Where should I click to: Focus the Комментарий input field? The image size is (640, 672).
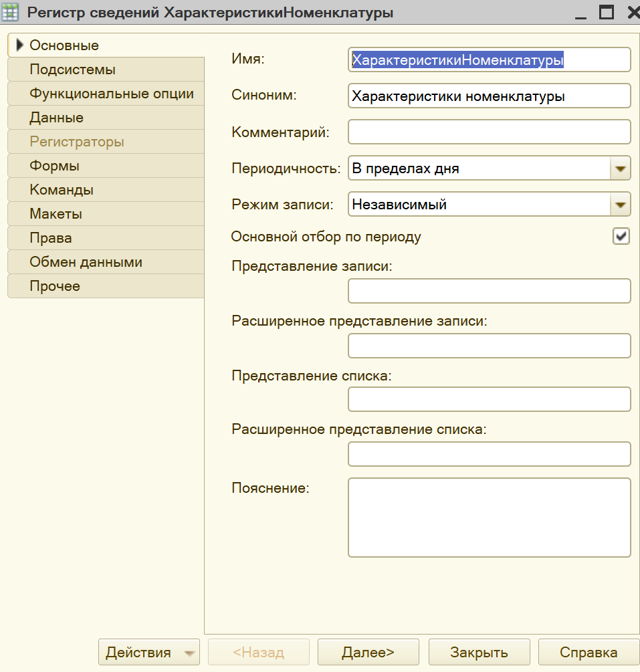(x=489, y=132)
